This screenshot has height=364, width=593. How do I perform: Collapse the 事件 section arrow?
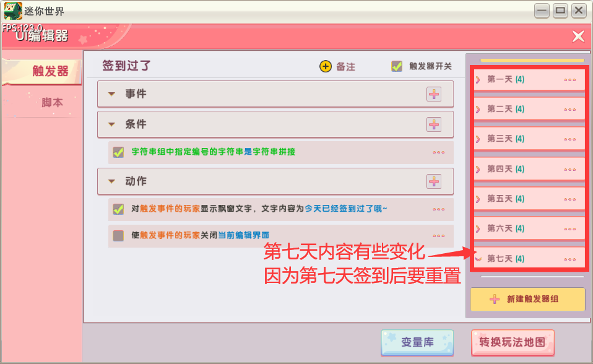click(111, 94)
